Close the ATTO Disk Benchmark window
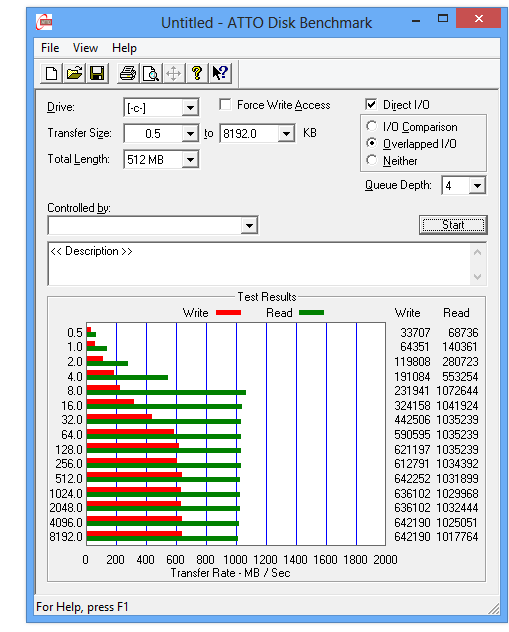The height and width of the screenshot is (632, 509). click(478, 19)
